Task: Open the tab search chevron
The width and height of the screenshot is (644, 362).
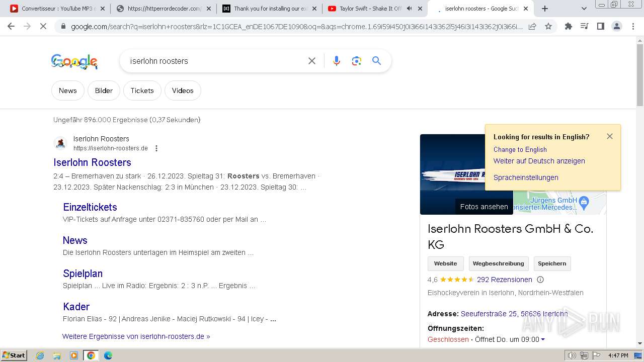Action: [584, 9]
